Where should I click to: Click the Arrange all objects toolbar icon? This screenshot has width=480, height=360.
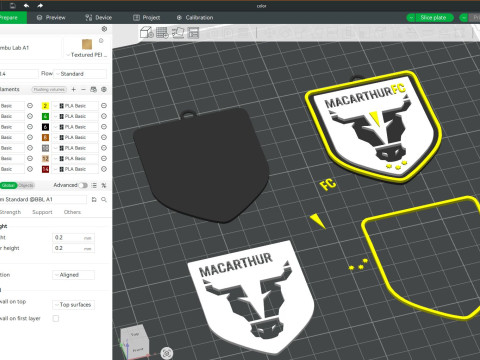click(x=193, y=33)
